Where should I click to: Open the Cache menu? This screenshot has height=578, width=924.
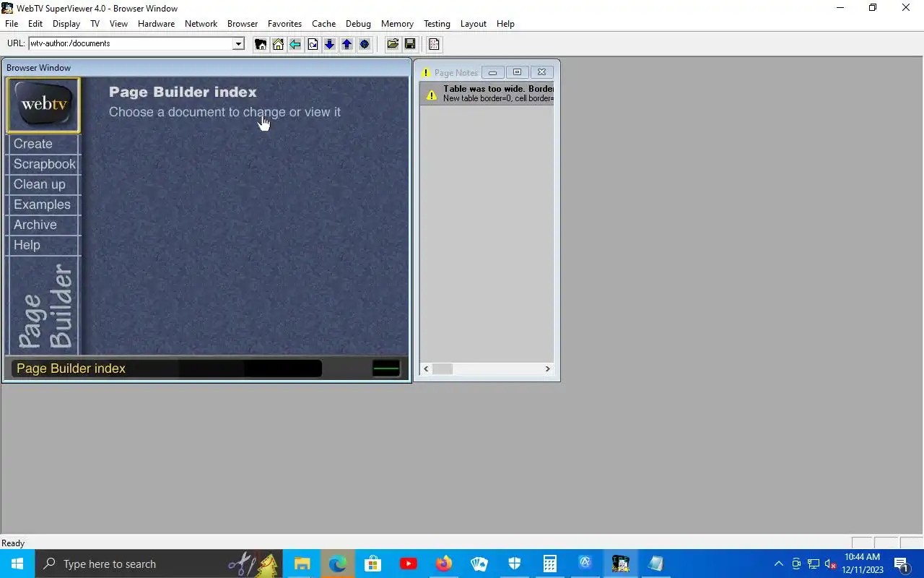pos(323,24)
